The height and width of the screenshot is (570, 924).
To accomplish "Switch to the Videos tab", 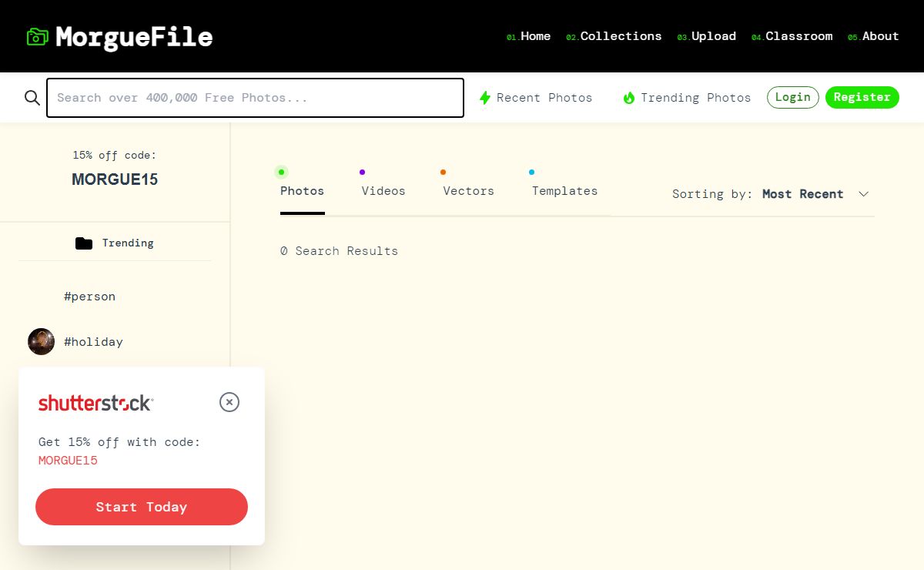I will pos(383,191).
